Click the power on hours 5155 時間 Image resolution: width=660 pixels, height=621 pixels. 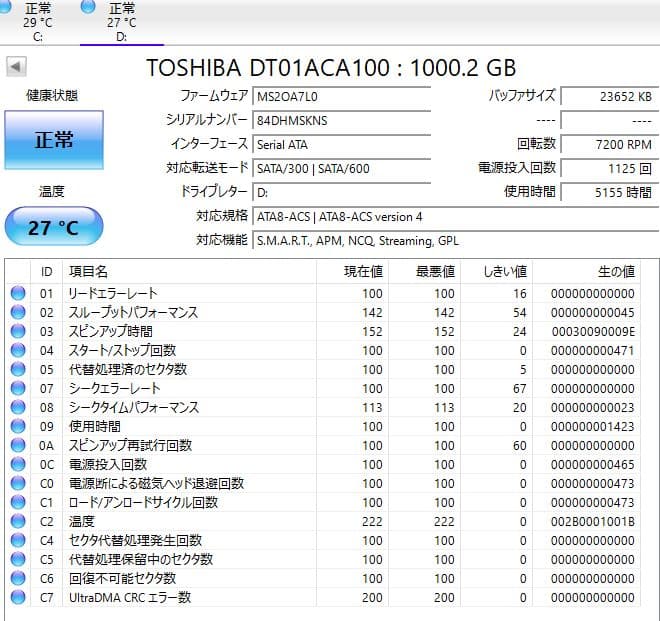pyautogui.click(x=609, y=192)
